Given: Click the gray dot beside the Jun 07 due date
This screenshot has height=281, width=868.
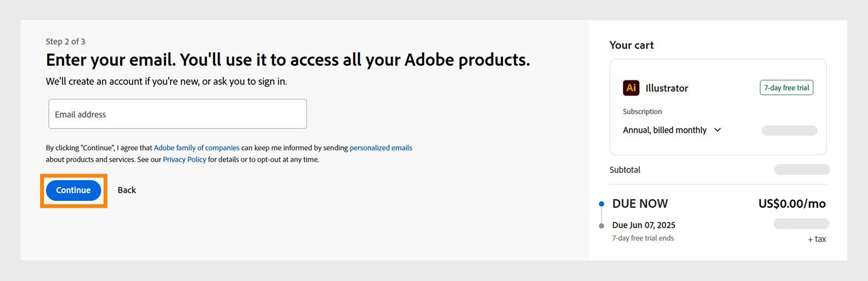Looking at the screenshot, I should click(601, 226).
